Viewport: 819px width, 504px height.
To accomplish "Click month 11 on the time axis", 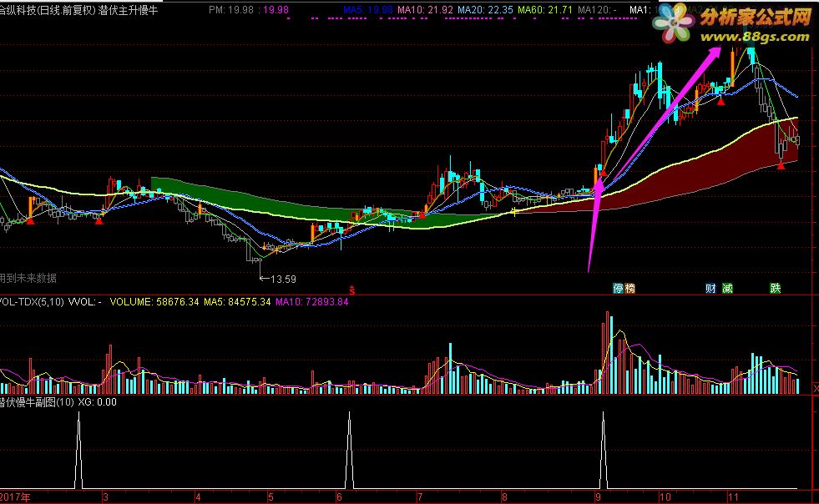I will [x=733, y=497].
